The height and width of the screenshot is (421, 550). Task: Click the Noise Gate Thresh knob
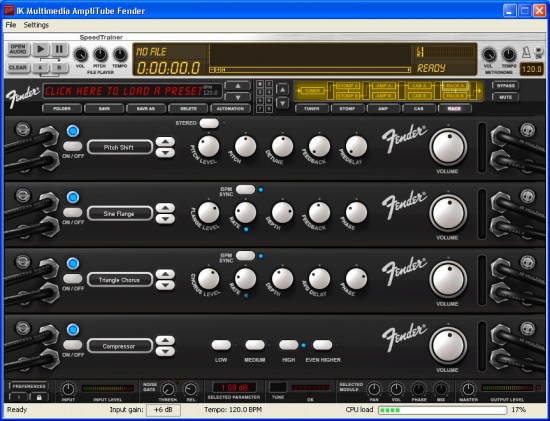tap(168, 389)
